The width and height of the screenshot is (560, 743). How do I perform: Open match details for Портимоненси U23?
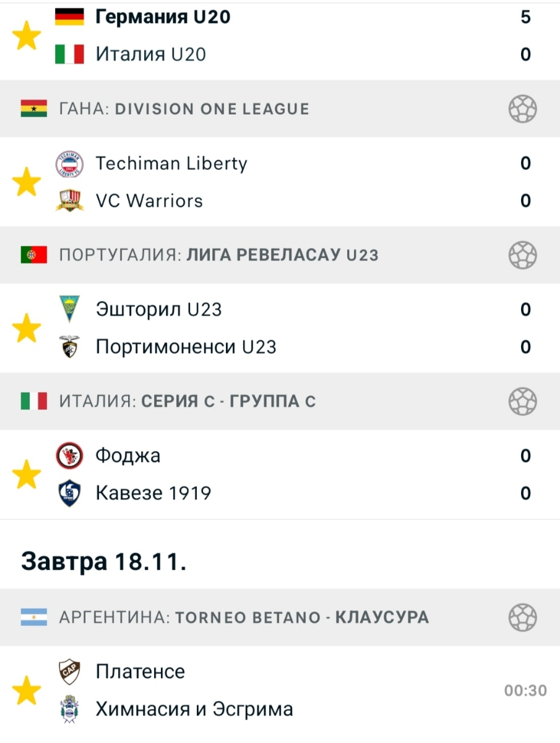click(x=186, y=347)
